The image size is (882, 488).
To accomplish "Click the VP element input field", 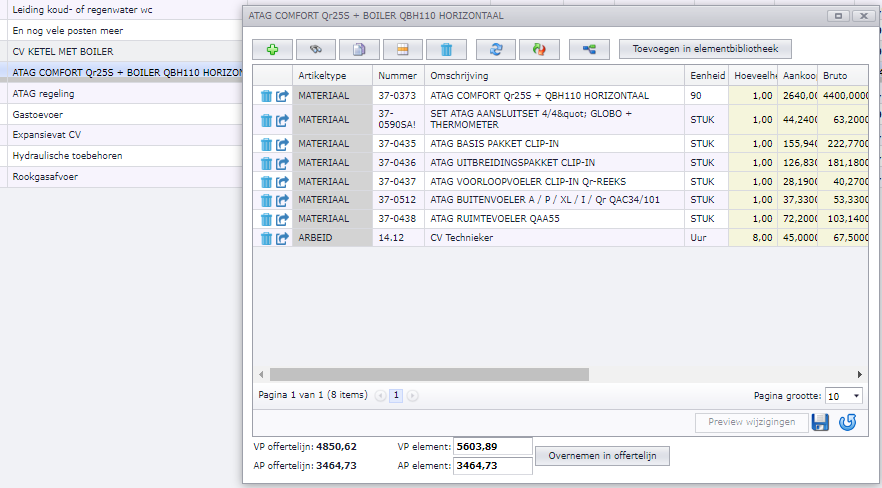I will 493,447.
